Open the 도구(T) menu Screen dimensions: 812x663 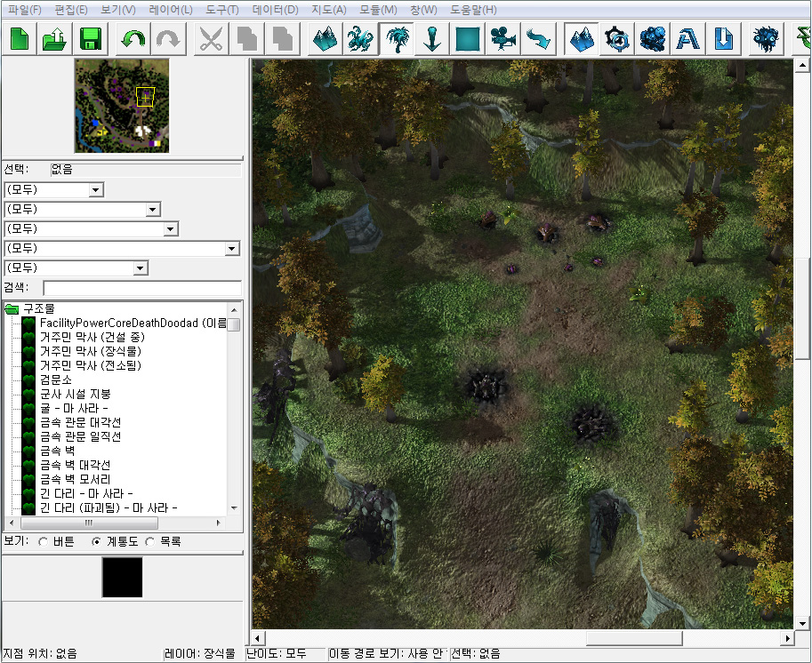click(222, 10)
